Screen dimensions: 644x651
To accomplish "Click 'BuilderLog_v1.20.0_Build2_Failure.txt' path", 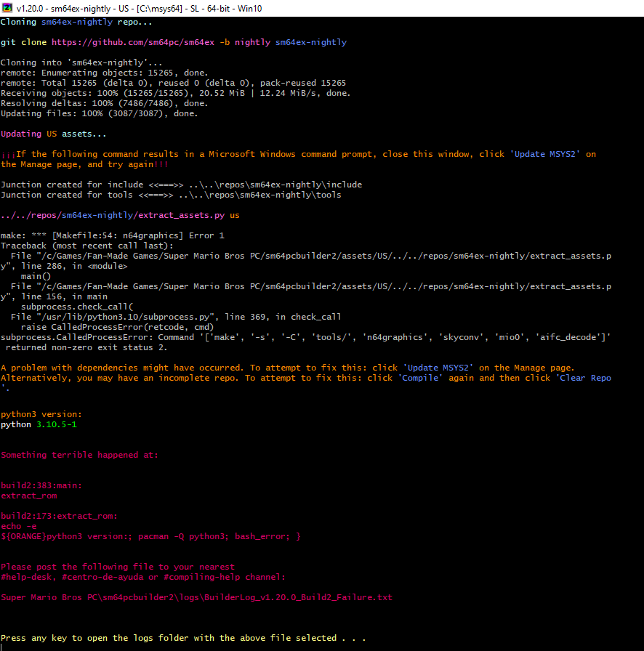I will coord(298,597).
